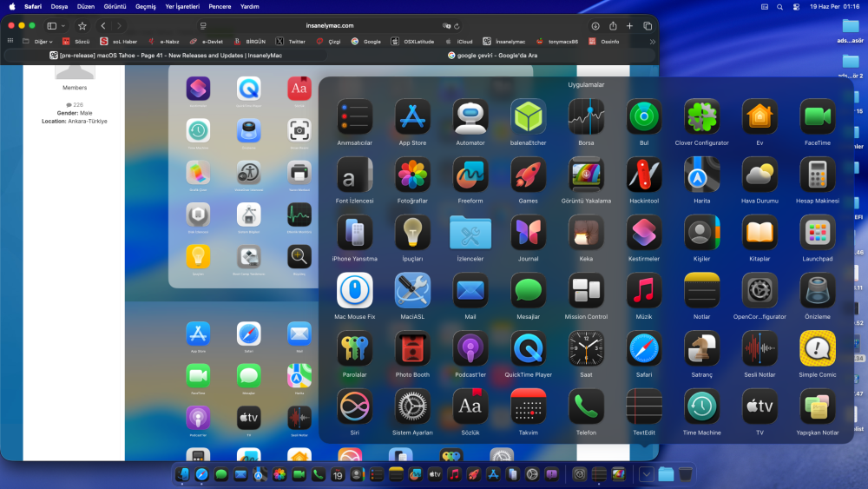
Task: Open e-Devlet bookmark
Action: [x=206, y=42]
